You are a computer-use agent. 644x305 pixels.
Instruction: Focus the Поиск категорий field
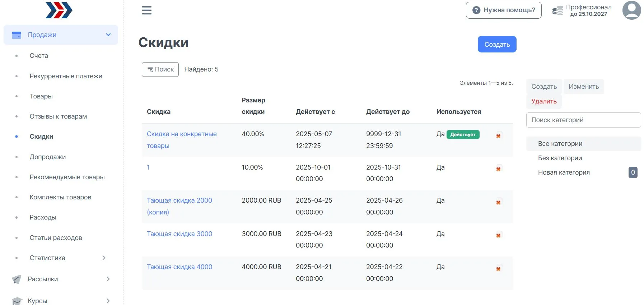tap(583, 120)
